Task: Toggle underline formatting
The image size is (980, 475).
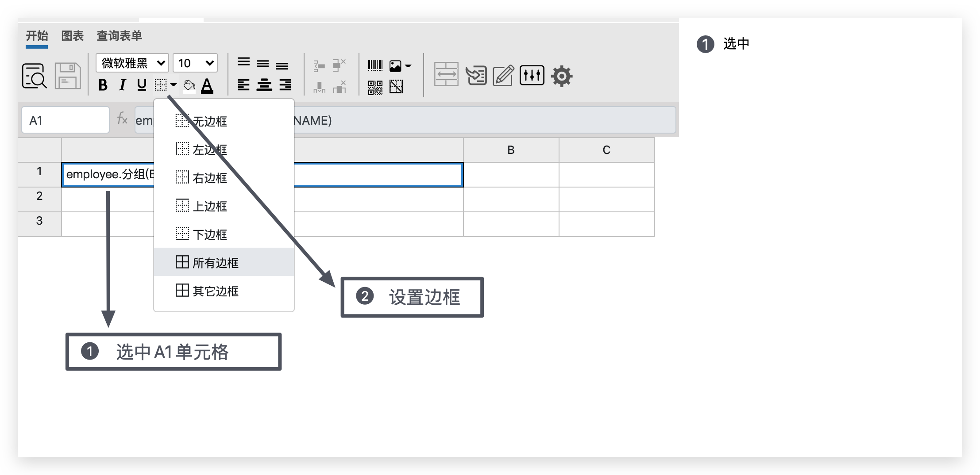Action: click(x=142, y=85)
